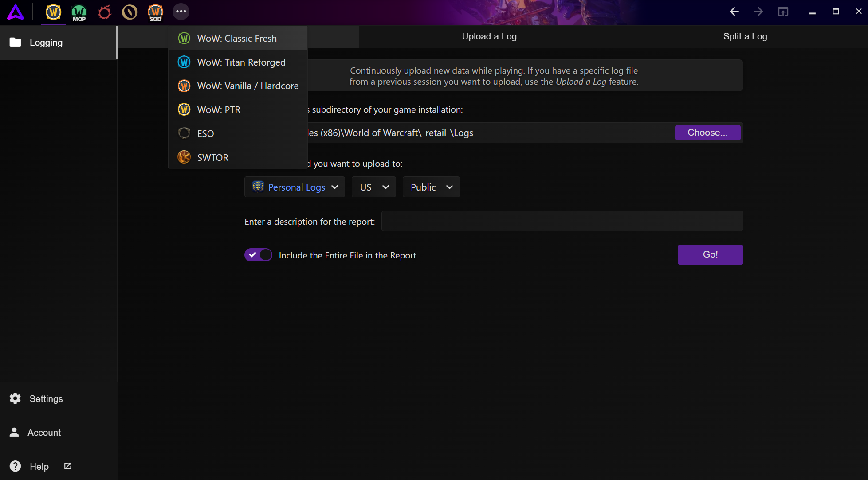Maximize the application window

(x=836, y=12)
